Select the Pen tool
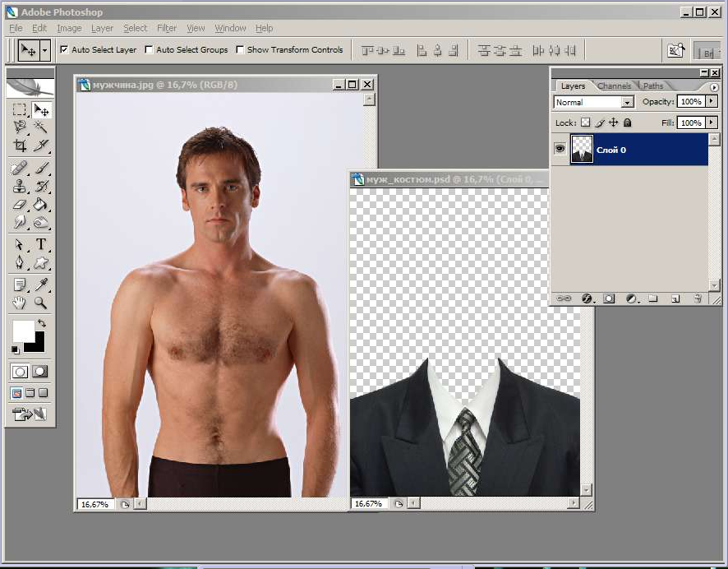 [20, 262]
